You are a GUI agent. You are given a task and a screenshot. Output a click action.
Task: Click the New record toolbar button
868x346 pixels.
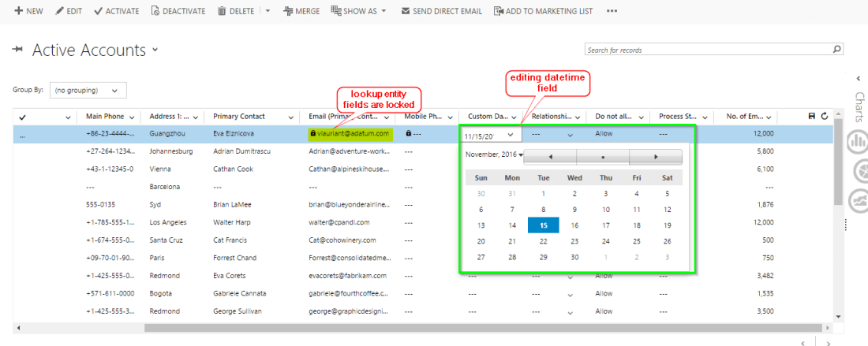click(x=28, y=11)
